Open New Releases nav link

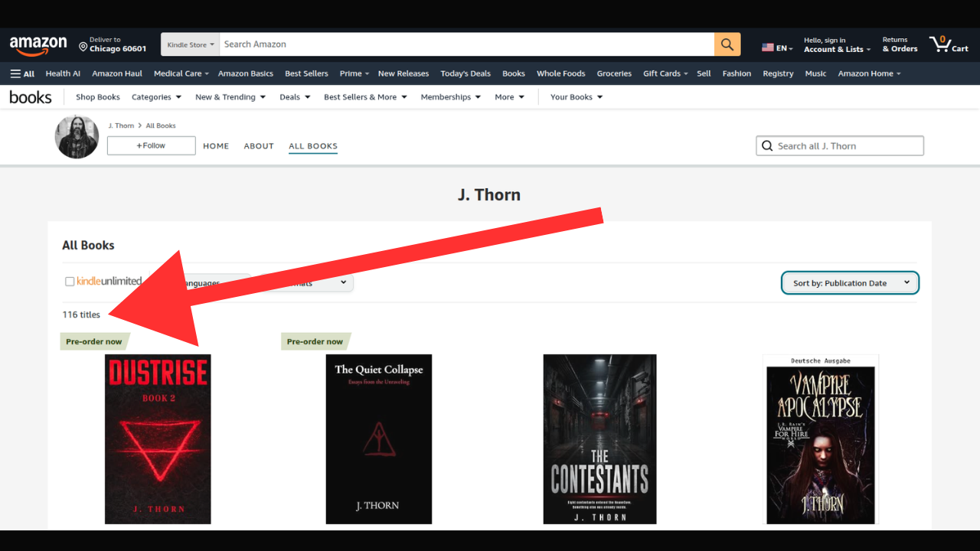(x=403, y=73)
